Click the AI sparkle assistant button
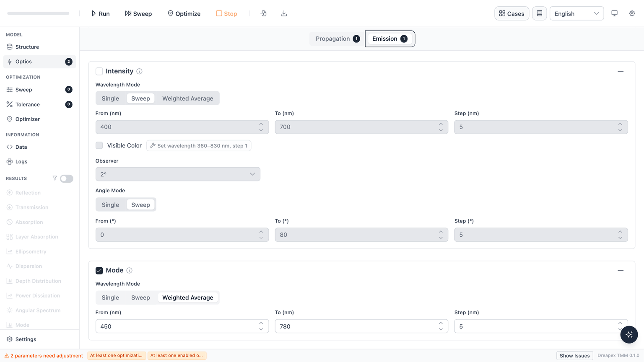The image size is (644, 362). (629, 334)
